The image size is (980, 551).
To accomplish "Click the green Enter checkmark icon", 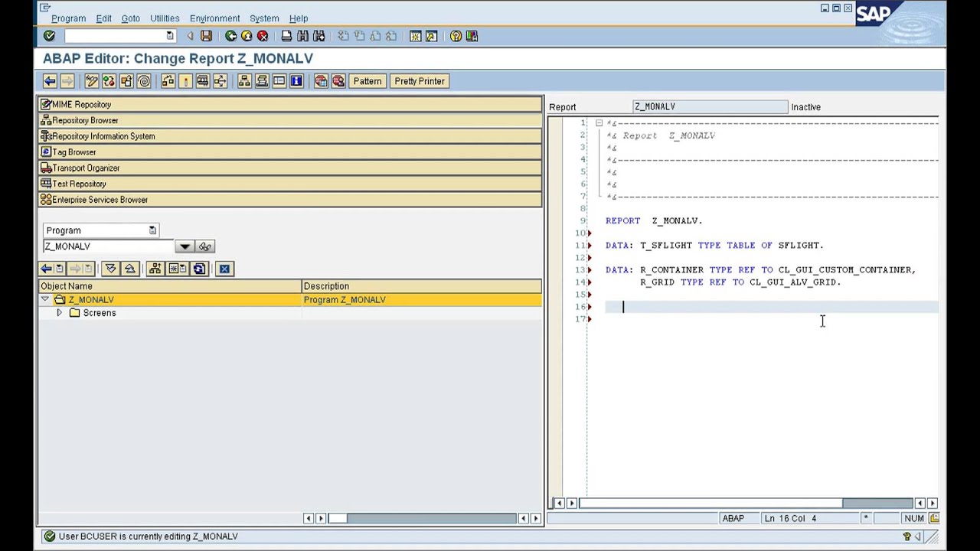I will coord(50,36).
